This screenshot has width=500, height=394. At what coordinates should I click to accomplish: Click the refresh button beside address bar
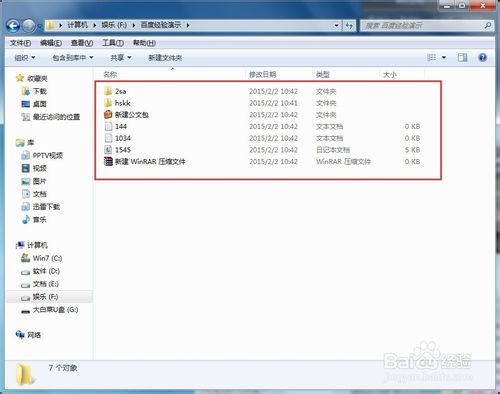coord(349,26)
